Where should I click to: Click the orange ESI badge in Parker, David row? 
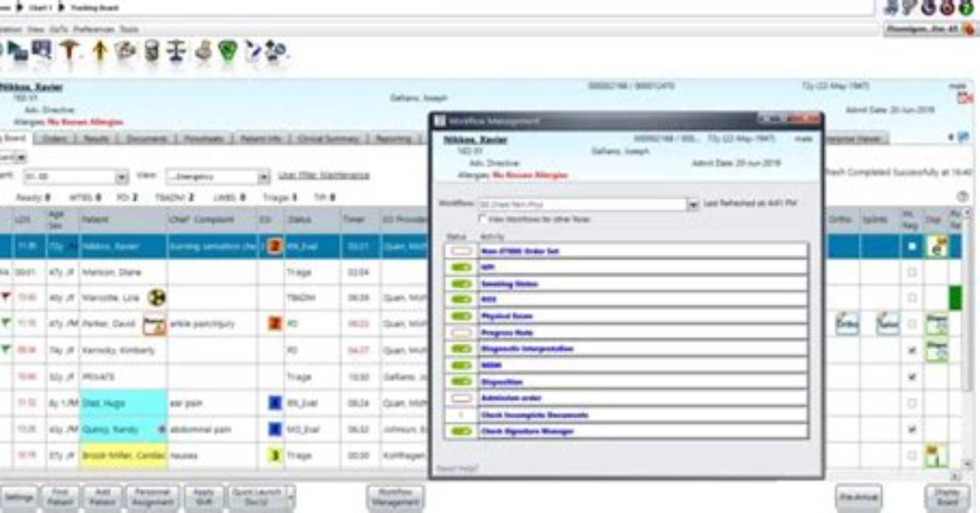275,323
